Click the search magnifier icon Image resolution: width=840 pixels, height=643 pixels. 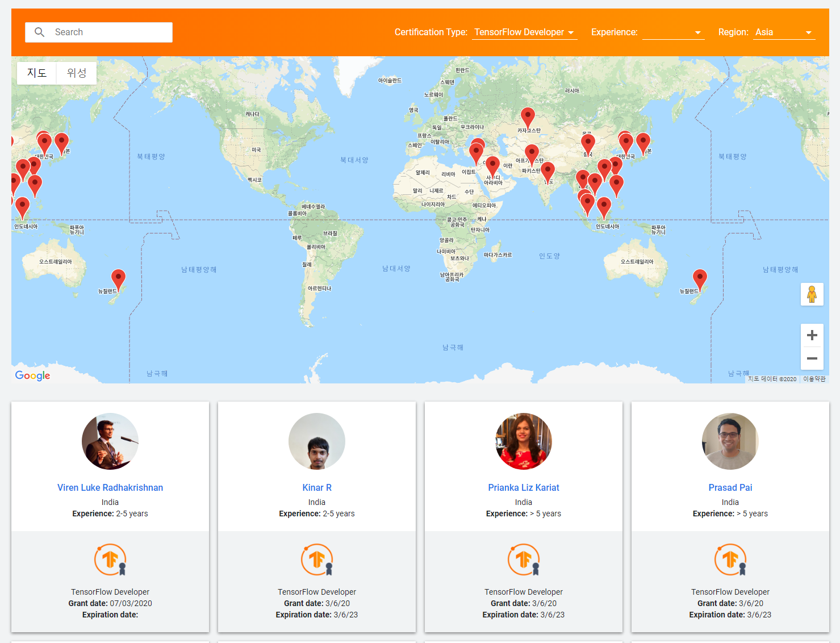(x=39, y=32)
